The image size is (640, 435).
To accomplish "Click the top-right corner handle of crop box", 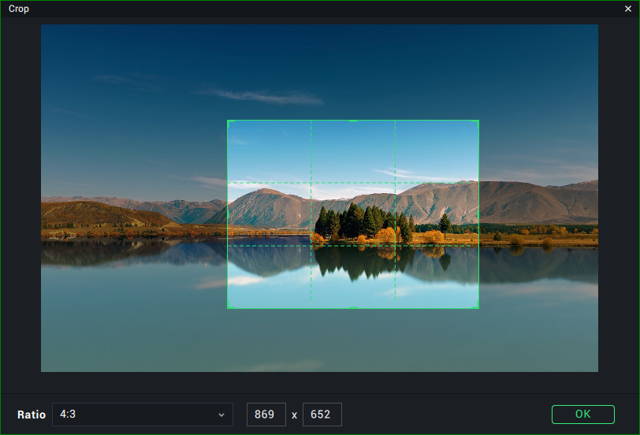I will coord(478,121).
